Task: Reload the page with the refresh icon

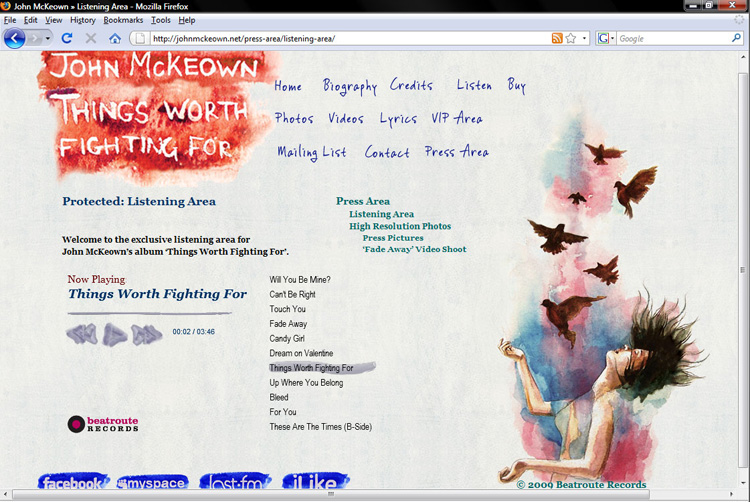Action: click(x=67, y=38)
